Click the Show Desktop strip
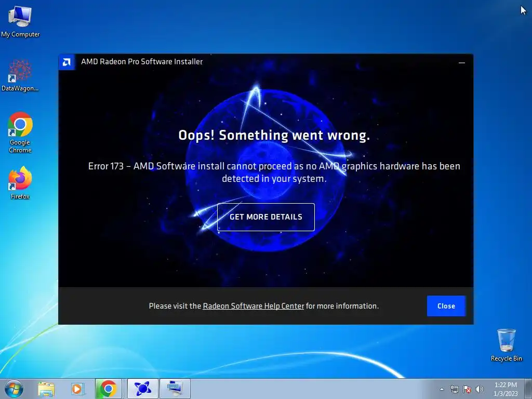 [528, 389]
